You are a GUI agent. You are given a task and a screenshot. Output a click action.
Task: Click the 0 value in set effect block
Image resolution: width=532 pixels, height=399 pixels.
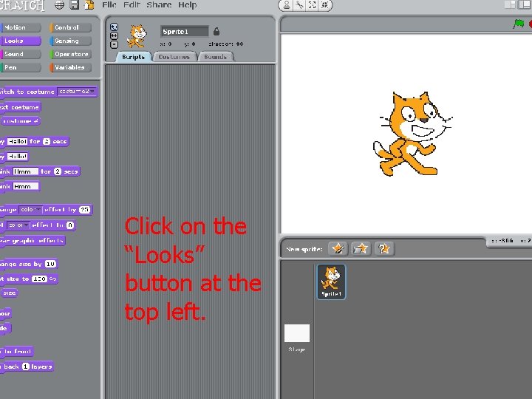(70, 225)
